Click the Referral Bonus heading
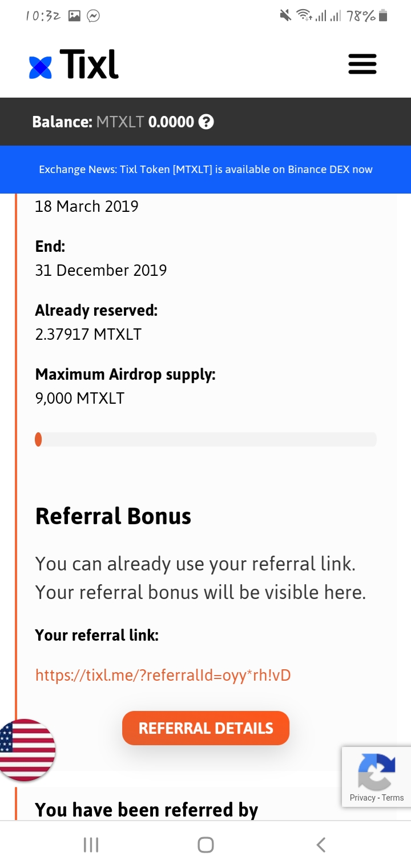This screenshot has width=411, height=868. coord(113,516)
